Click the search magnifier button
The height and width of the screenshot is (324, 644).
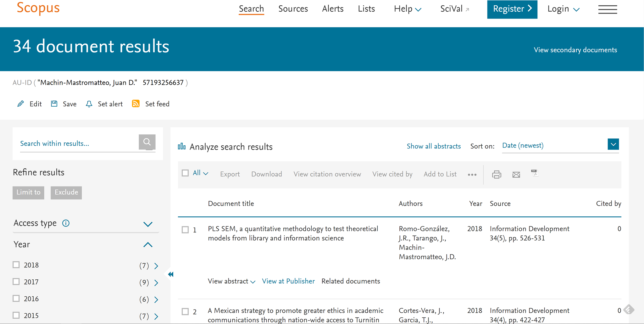[147, 142]
